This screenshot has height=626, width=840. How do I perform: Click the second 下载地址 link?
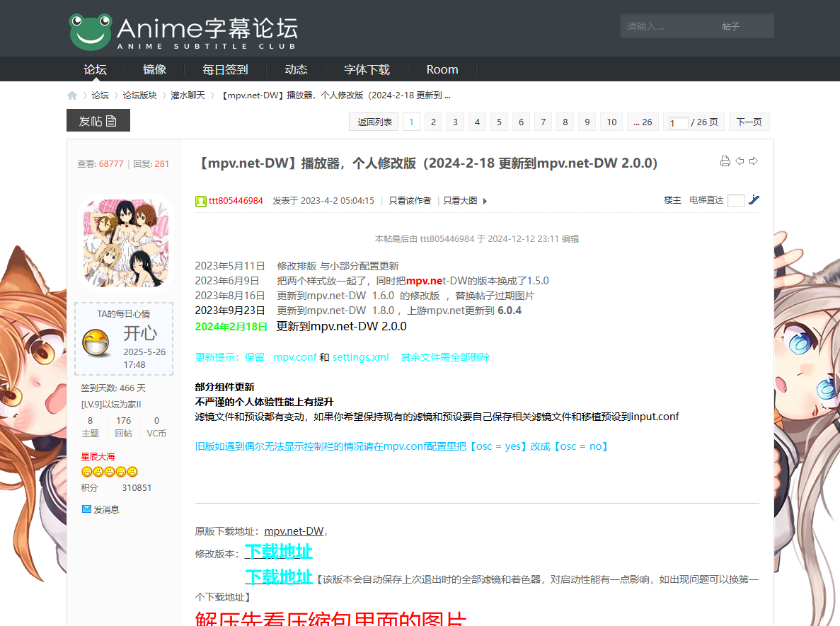pyautogui.click(x=279, y=576)
